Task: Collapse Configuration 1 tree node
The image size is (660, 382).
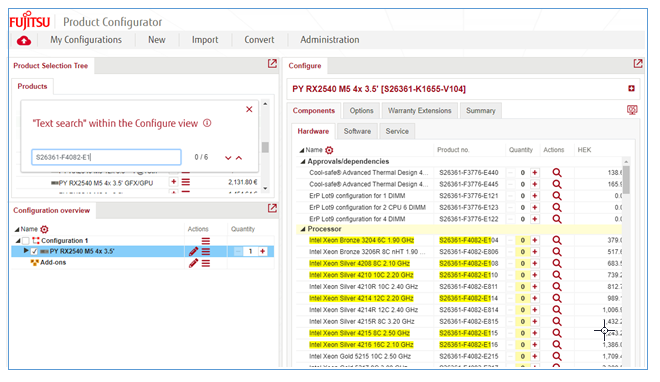Action: (18, 241)
